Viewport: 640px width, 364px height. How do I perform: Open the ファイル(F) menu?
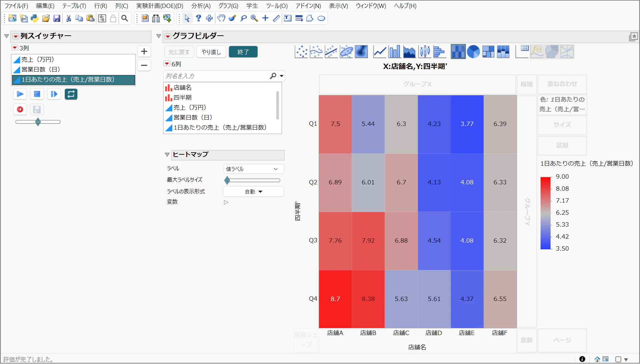pyautogui.click(x=16, y=6)
